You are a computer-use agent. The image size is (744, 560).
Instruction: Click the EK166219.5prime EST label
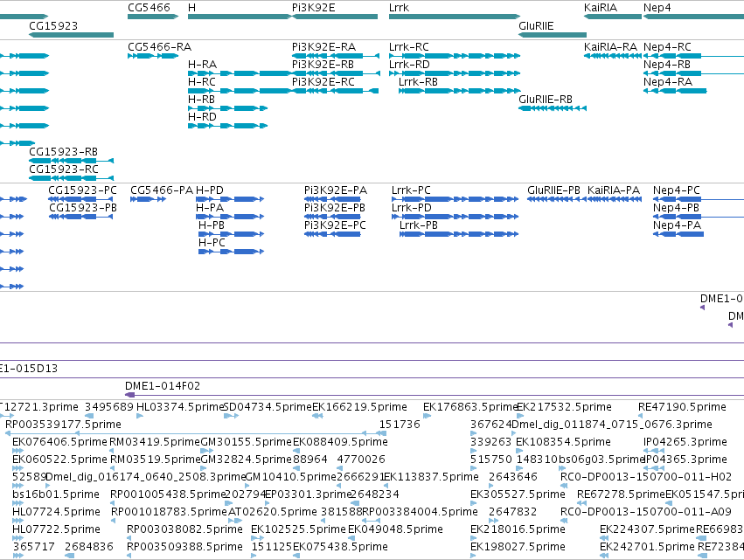pos(359,407)
